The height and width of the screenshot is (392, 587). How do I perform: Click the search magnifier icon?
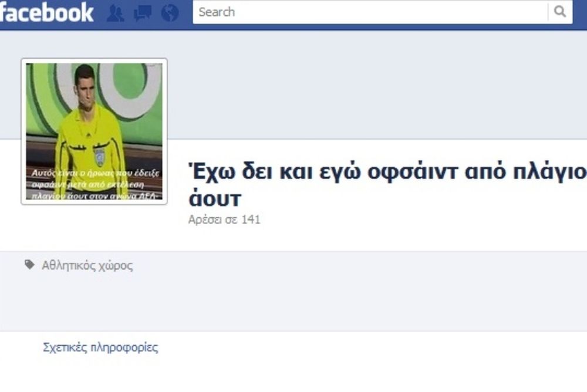coord(559,12)
